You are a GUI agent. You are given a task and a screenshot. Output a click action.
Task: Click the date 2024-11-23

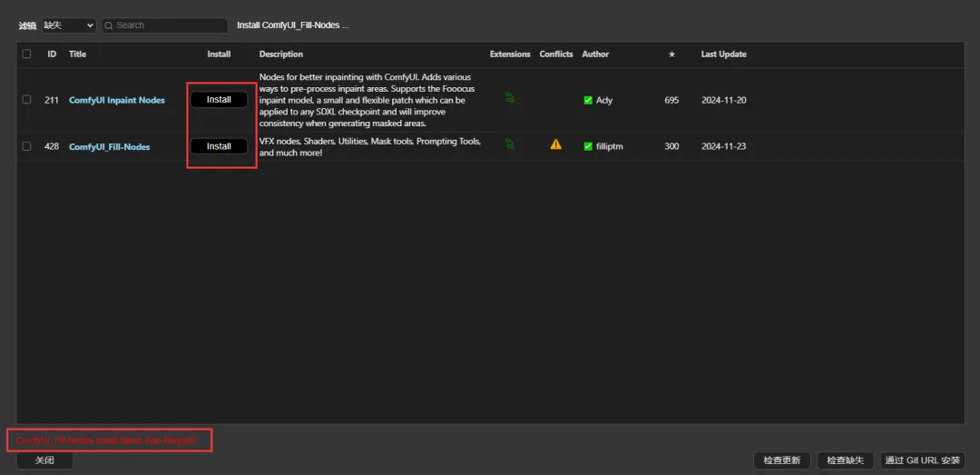724,146
